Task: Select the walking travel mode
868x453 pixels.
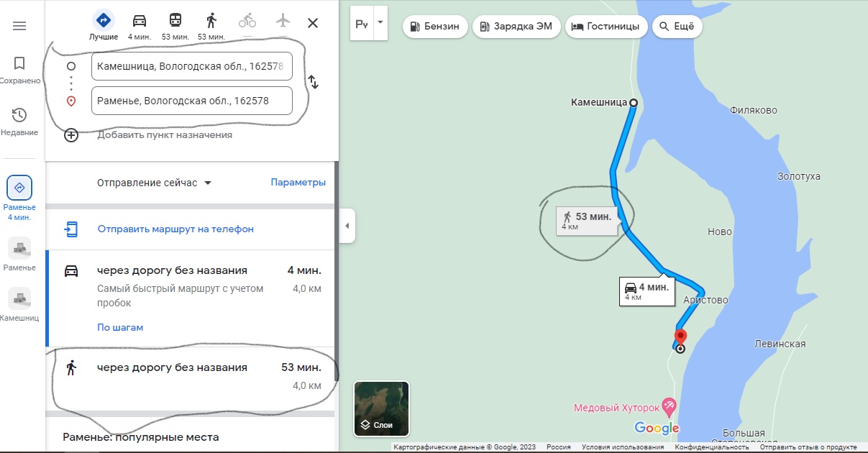Action: (x=211, y=21)
